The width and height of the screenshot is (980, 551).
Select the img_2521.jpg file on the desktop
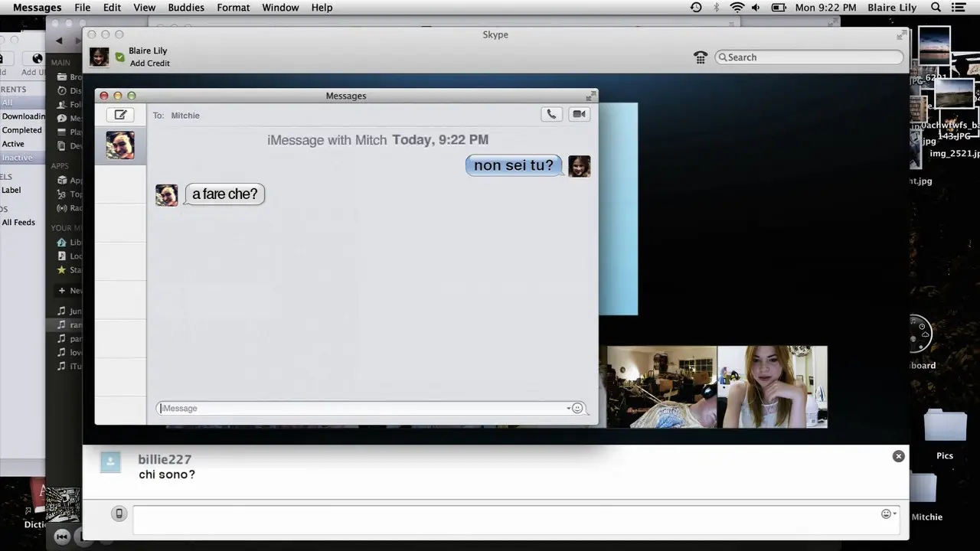tap(953, 153)
